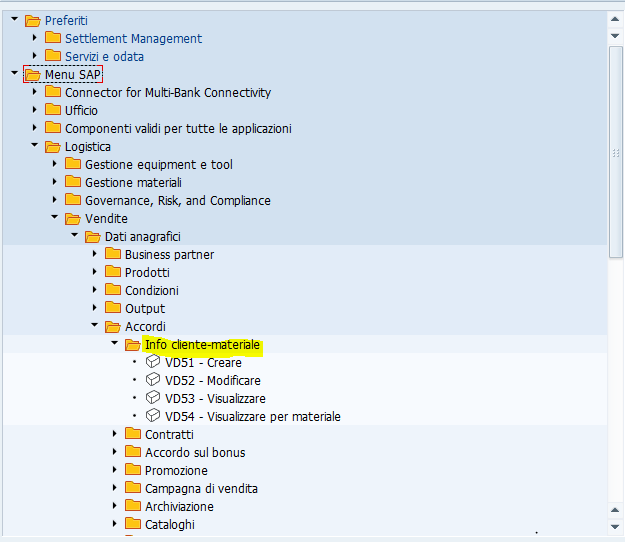Click the VD51 Creare transaction cube icon
The width and height of the screenshot is (625, 542).
[153, 362]
